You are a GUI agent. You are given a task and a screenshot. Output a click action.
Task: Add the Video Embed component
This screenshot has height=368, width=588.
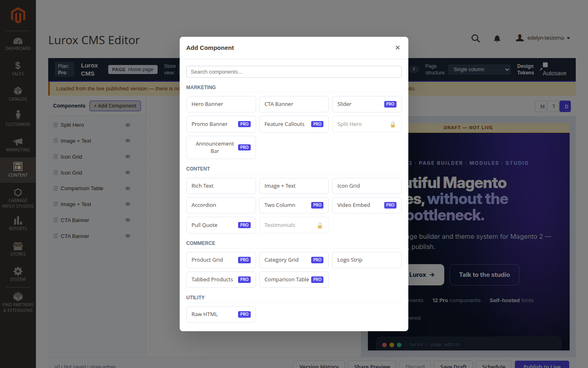click(x=367, y=205)
